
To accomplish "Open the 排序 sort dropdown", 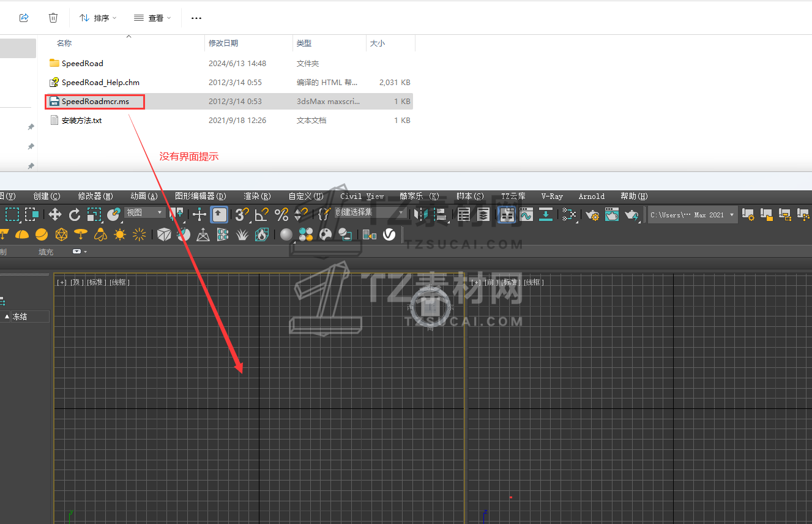I will coord(98,18).
